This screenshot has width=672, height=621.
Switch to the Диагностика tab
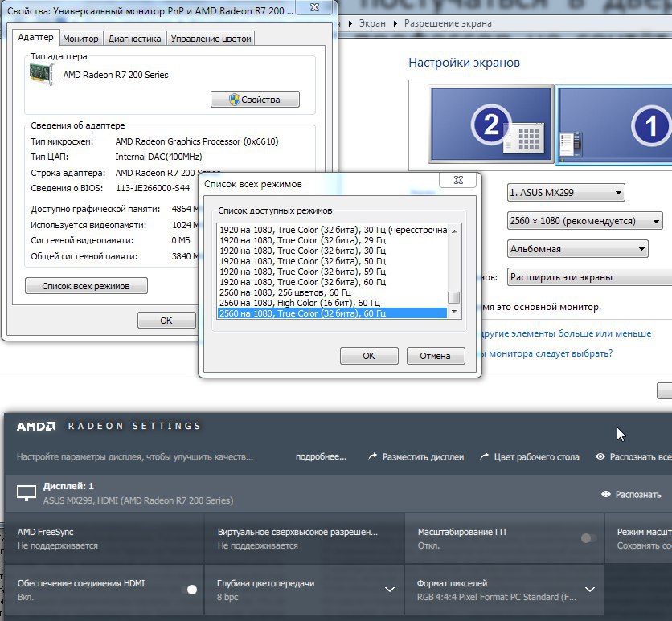pos(134,39)
